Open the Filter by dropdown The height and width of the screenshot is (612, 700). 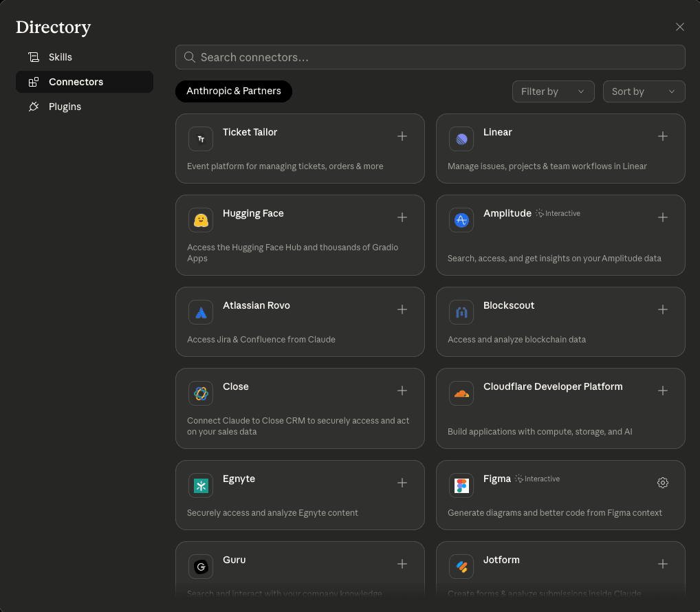click(553, 91)
